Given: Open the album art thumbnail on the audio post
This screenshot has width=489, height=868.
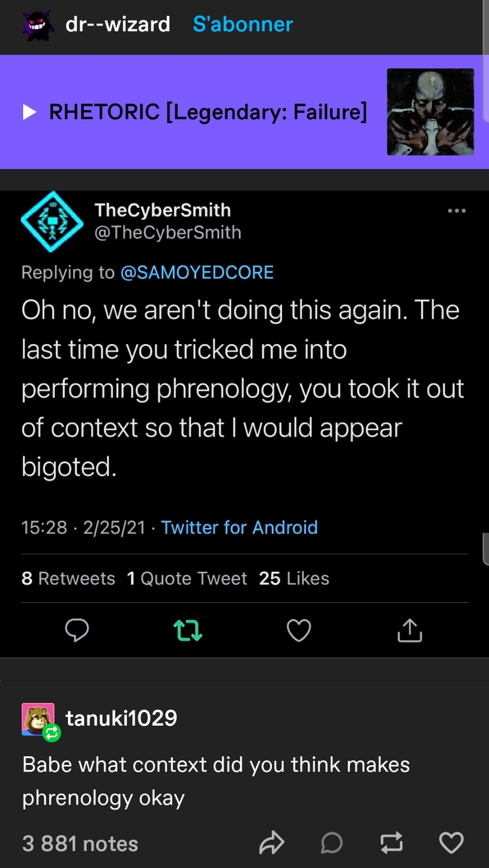Looking at the screenshot, I should point(430,111).
